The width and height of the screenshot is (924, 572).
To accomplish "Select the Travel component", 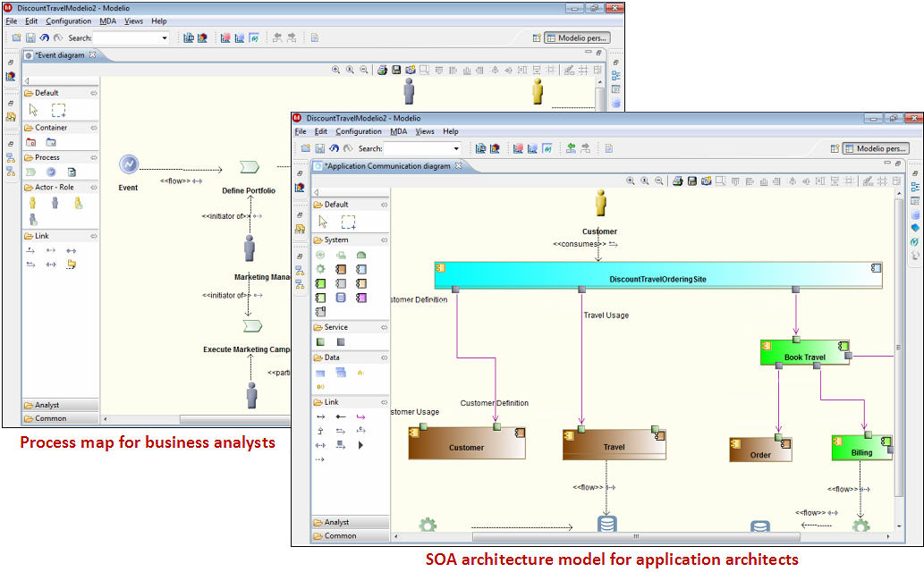I will coord(614,444).
